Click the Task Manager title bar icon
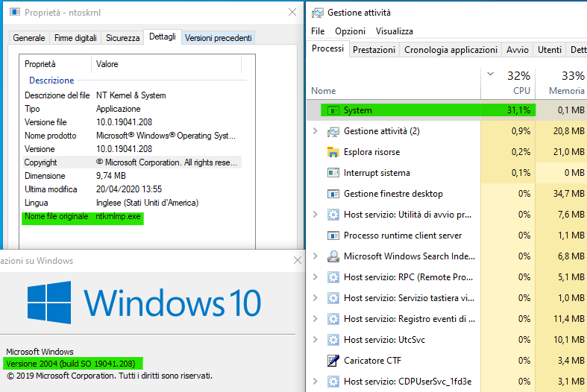Viewport: 587px width, 392px height. (x=317, y=13)
